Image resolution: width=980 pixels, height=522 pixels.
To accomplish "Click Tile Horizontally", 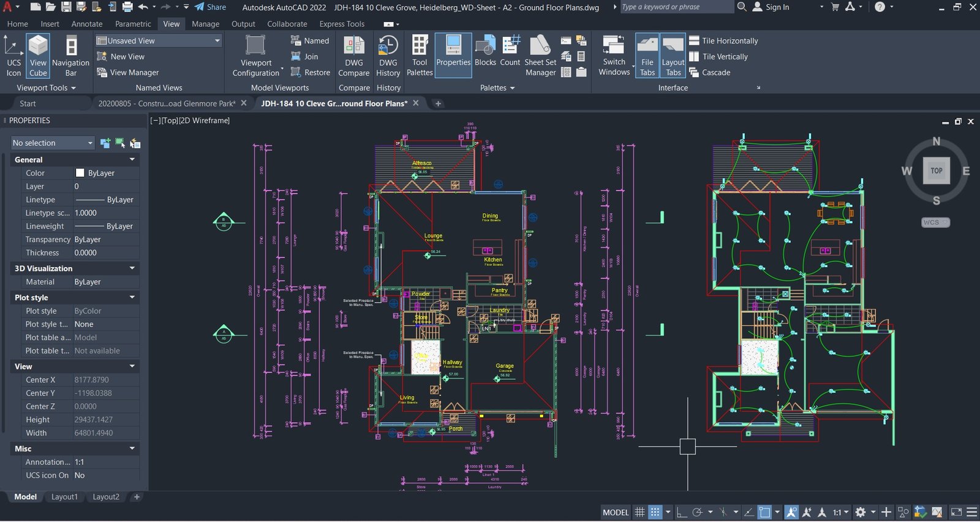I will (723, 40).
